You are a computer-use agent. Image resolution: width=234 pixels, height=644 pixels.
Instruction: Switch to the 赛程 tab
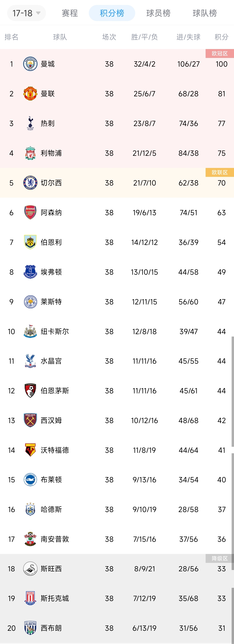point(70,13)
